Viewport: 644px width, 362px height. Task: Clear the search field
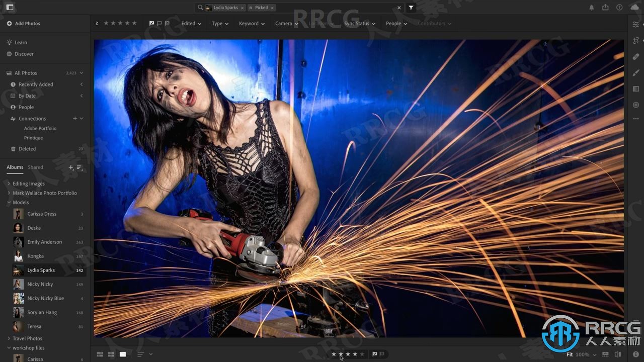(399, 8)
